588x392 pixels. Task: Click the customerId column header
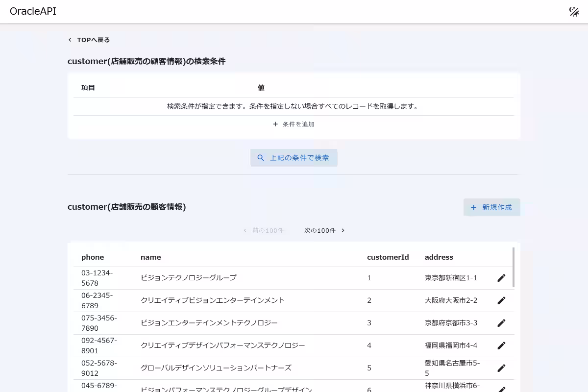388,257
